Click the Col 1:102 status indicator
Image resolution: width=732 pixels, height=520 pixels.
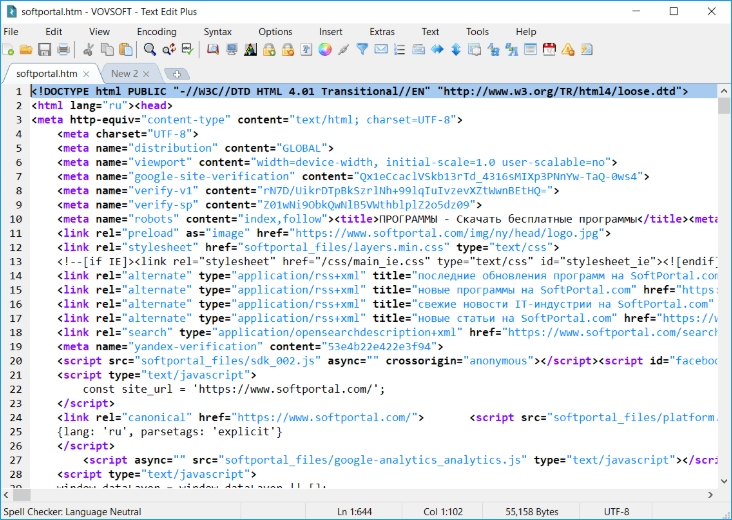pos(443,512)
